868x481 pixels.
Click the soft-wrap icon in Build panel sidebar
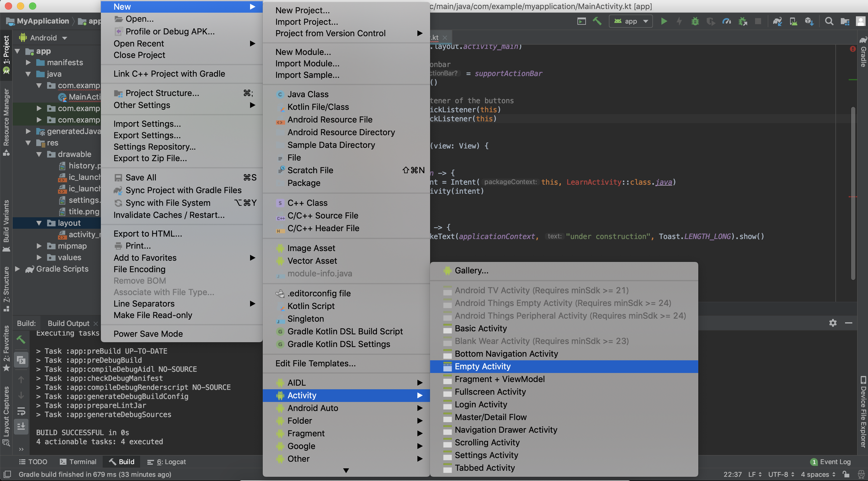[x=21, y=411]
